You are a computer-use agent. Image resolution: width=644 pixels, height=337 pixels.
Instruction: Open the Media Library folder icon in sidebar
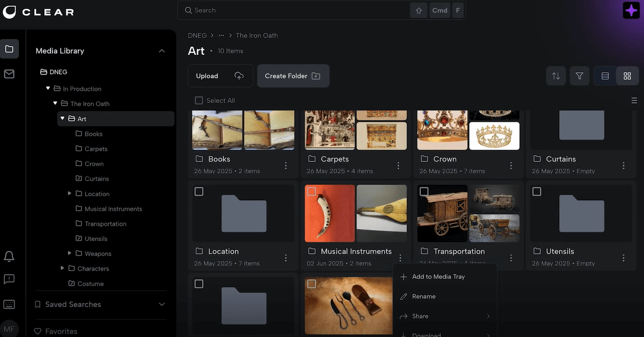click(x=9, y=49)
